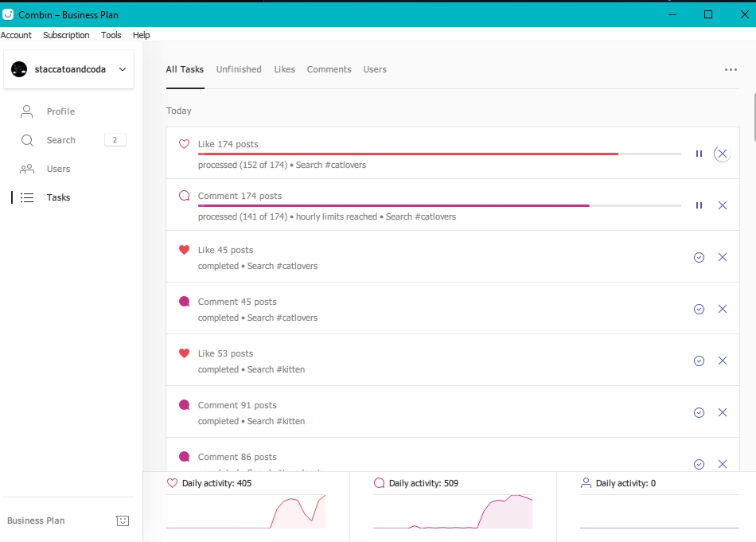Click the Search count badge showing 2
The height and width of the screenshot is (542, 756).
[x=115, y=140]
